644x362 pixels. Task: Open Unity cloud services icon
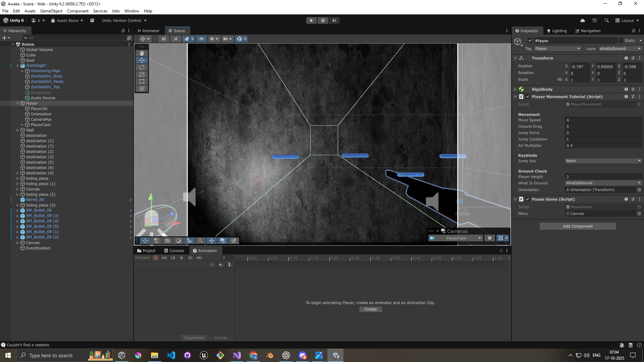(x=583, y=20)
